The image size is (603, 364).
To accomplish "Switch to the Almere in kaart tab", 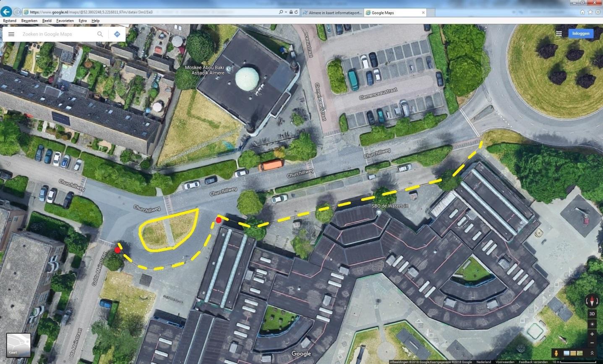I will [332, 13].
